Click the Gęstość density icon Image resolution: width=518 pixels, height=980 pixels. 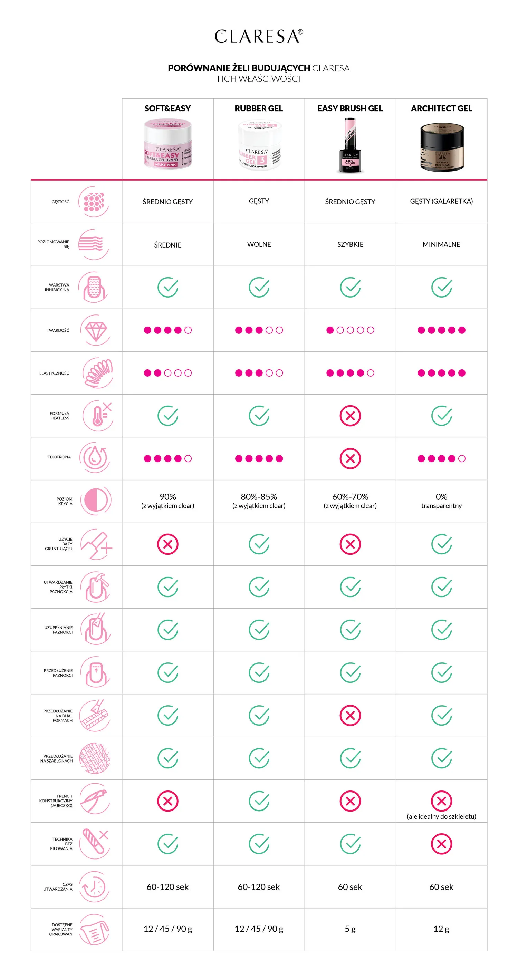[94, 202]
